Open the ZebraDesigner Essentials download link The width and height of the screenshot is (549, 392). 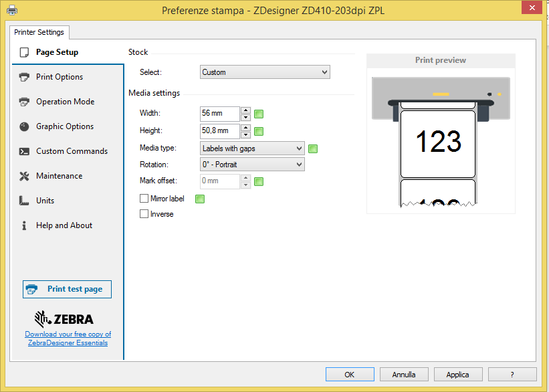coord(68,338)
